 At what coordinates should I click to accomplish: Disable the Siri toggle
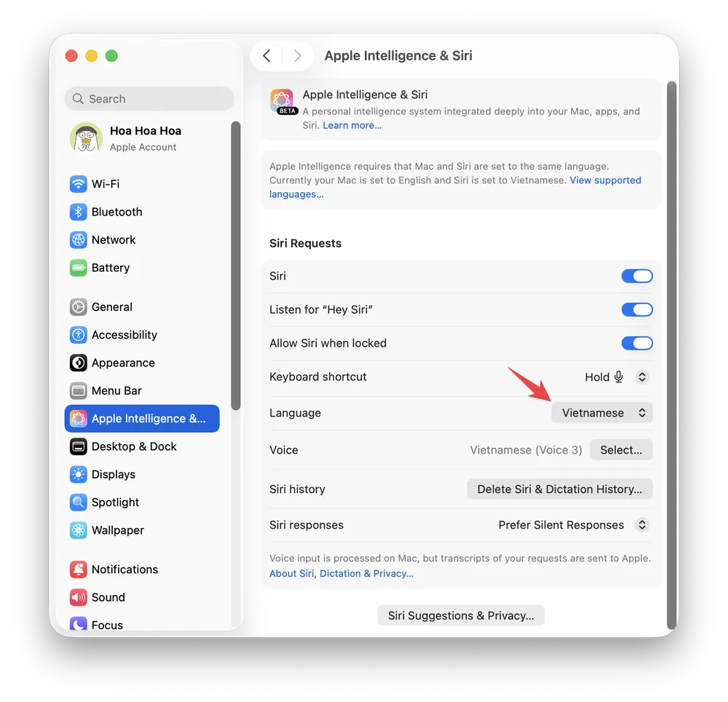636,276
